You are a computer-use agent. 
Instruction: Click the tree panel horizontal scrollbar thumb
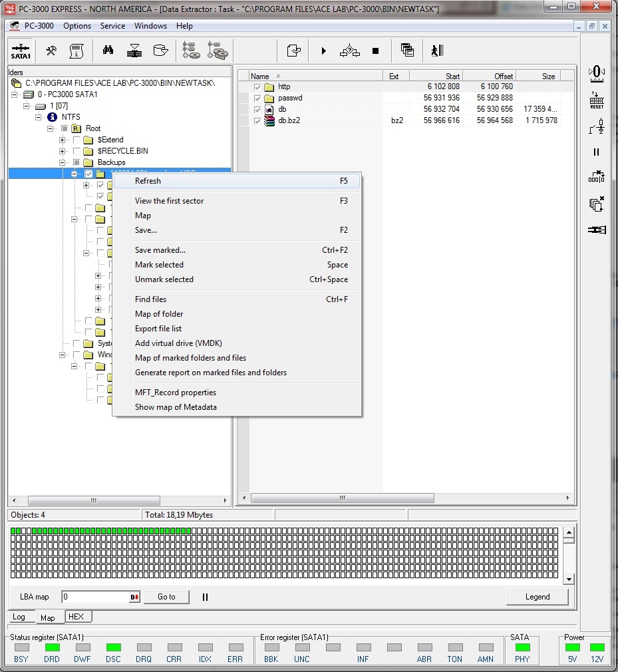pyautogui.click(x=94, y=500)
